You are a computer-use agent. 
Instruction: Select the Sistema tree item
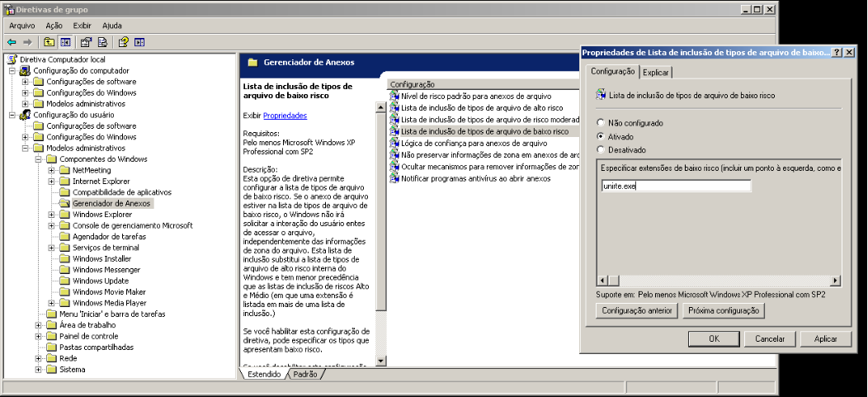(x=72, y=369)
